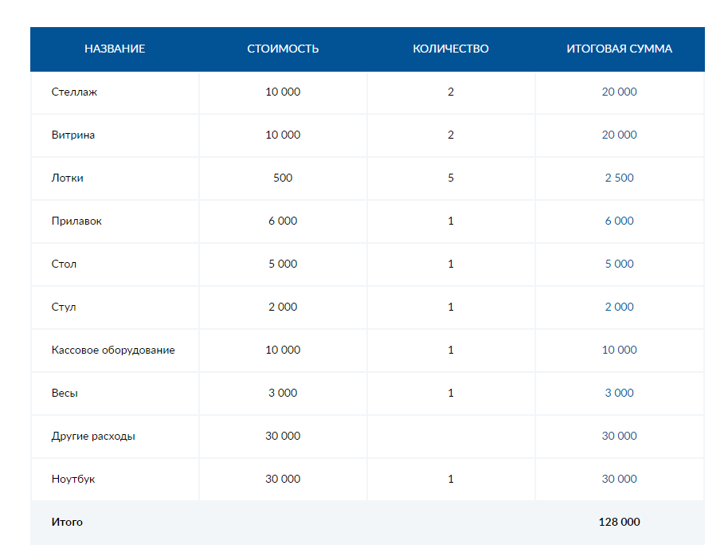
Task: Click the Лотки quantity value 5
Action: tap(451, 178)
